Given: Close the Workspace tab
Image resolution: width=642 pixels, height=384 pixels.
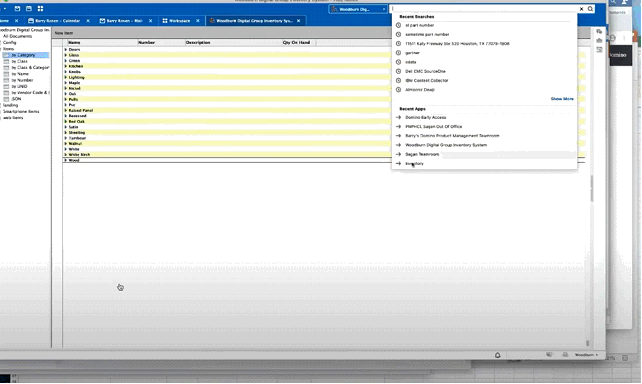Looking at the screenshot, I should [198, 20].
